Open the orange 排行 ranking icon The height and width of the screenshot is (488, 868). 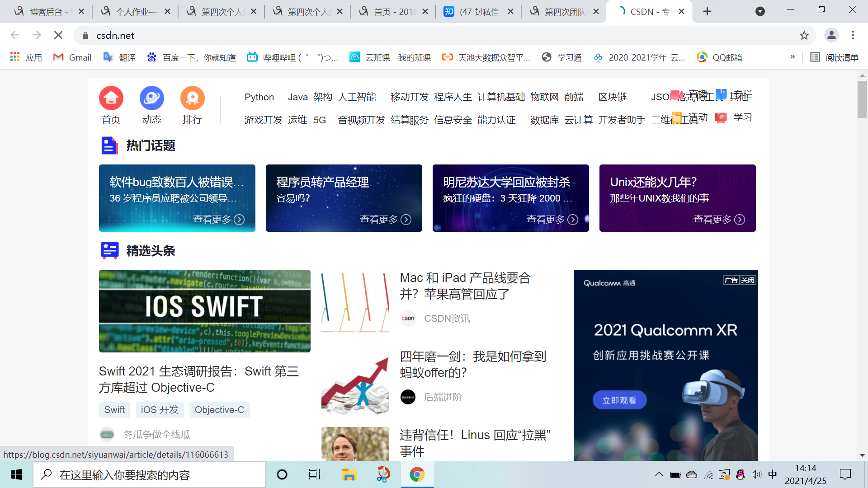(x=192, y=98)
